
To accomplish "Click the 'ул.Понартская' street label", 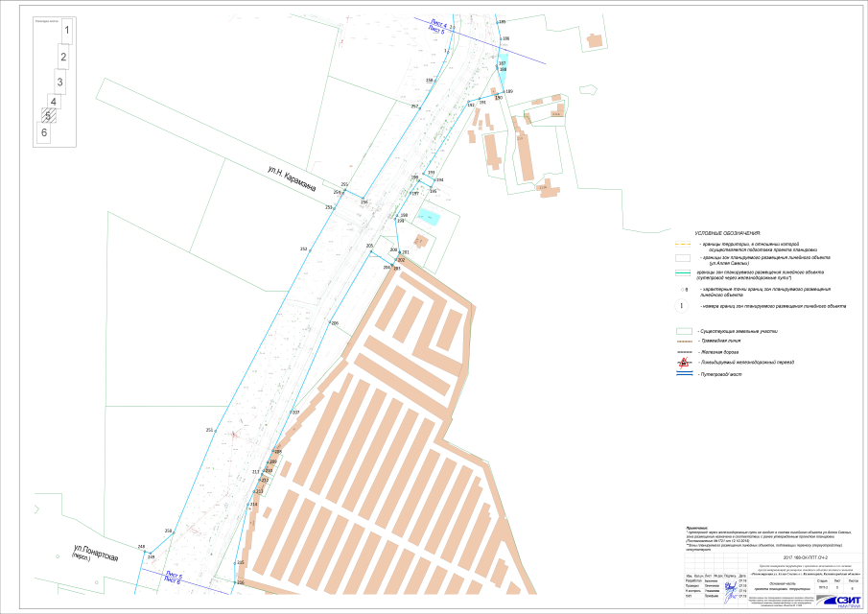I will 95,557.
